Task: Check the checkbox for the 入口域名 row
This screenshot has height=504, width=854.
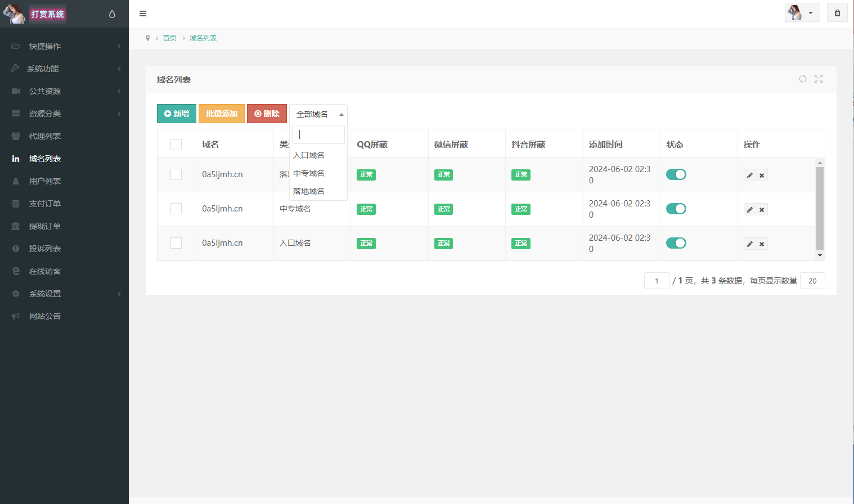Action: [176, 243]
